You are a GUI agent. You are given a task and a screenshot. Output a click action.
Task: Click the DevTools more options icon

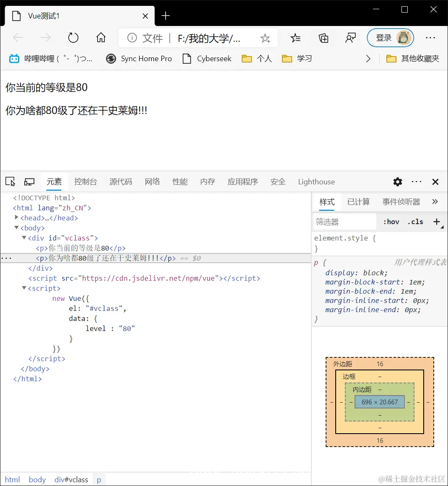[416, 181]
